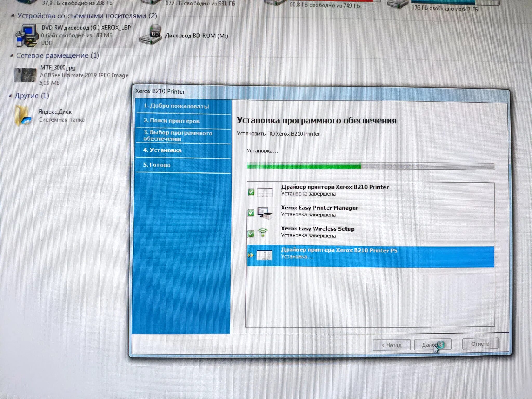This screenshot has width=532, height=399.
Task: Click the MTF_3000.jpg file name
Action: coord(58,68)
